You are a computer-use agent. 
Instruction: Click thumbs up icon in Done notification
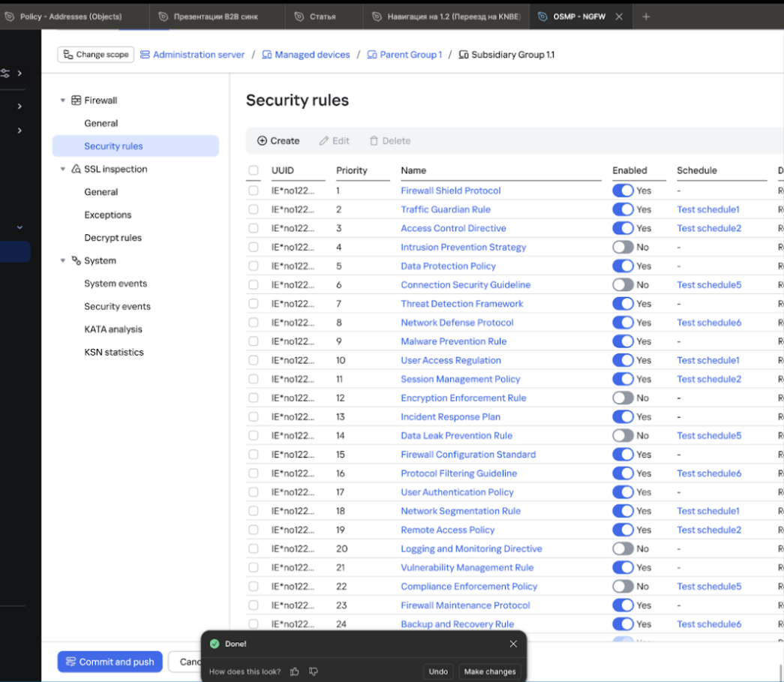(295, 671)
